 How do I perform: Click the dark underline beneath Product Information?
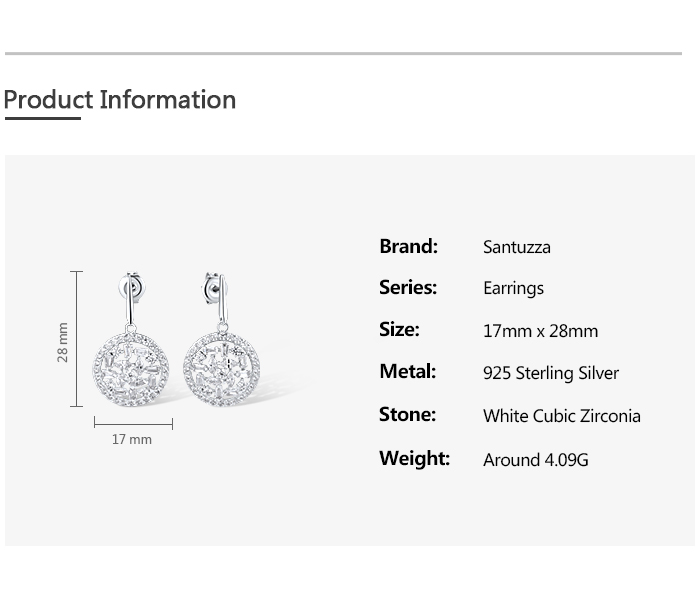click(42, 119)
